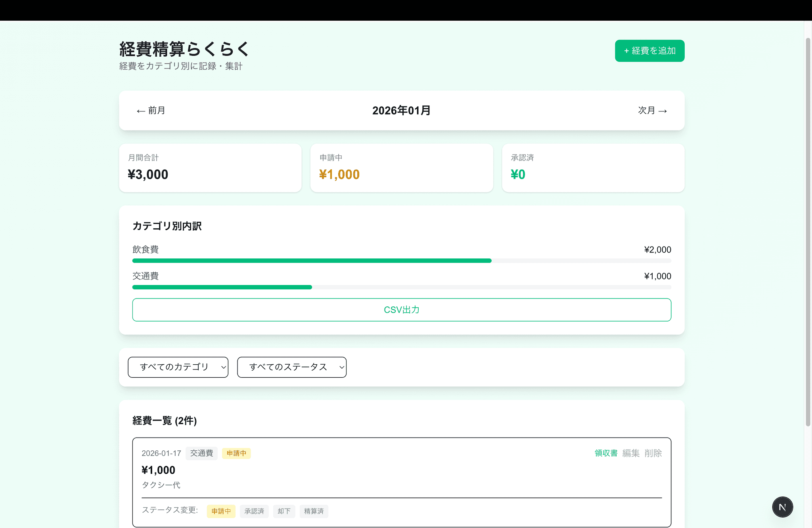812x528 pixels.
Task: Open the CSV出力 export
Action: (401, 310)
